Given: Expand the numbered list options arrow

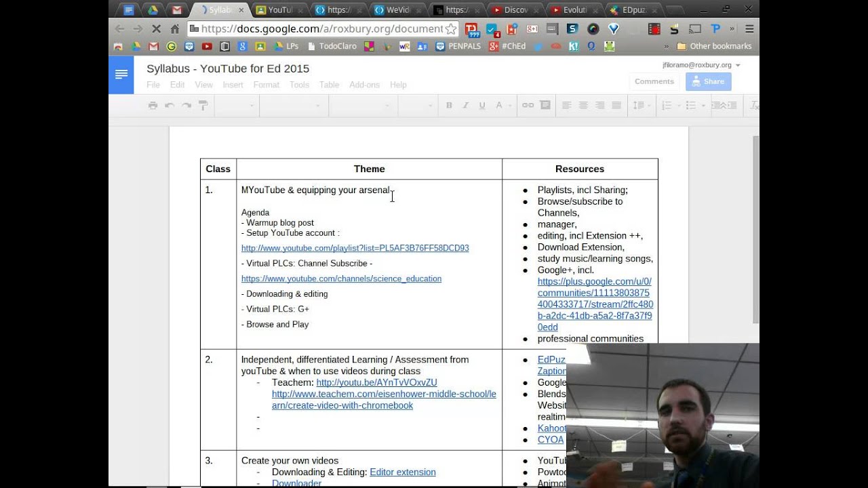Looking at the screenshot, I should click(679, 106).
